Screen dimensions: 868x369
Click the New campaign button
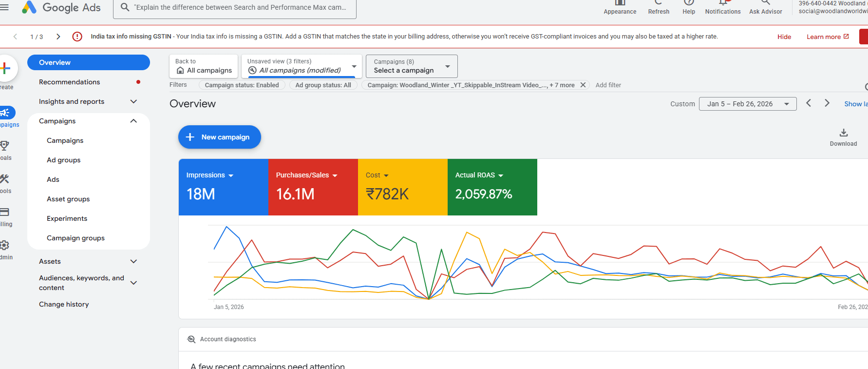pyautogui.click(x=220, y=137)
